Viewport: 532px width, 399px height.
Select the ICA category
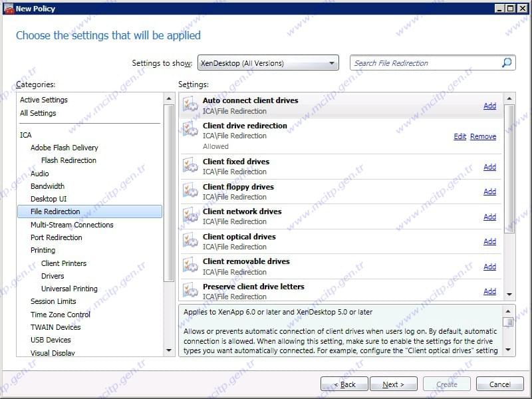click(x=26, y=135)
